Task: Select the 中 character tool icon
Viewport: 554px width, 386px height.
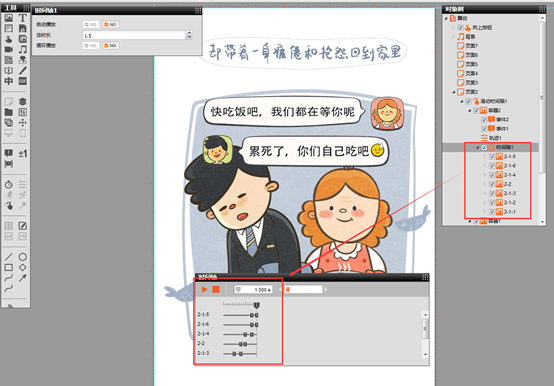Action: 9,81
